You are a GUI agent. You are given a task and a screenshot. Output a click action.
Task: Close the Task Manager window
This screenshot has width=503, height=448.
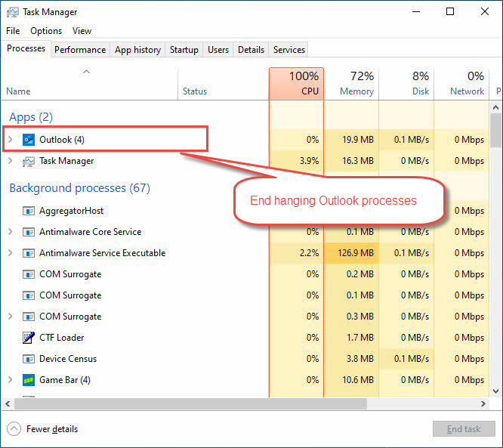485,12
